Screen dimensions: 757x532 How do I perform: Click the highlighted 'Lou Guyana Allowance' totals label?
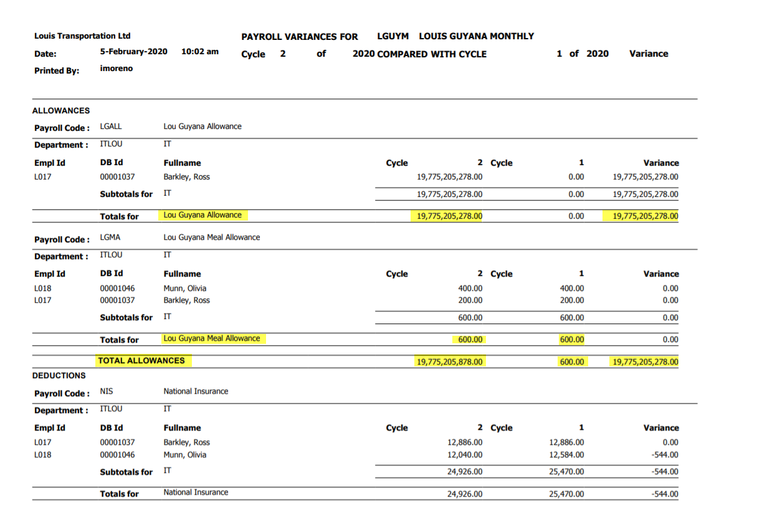(x=202, y=215)
